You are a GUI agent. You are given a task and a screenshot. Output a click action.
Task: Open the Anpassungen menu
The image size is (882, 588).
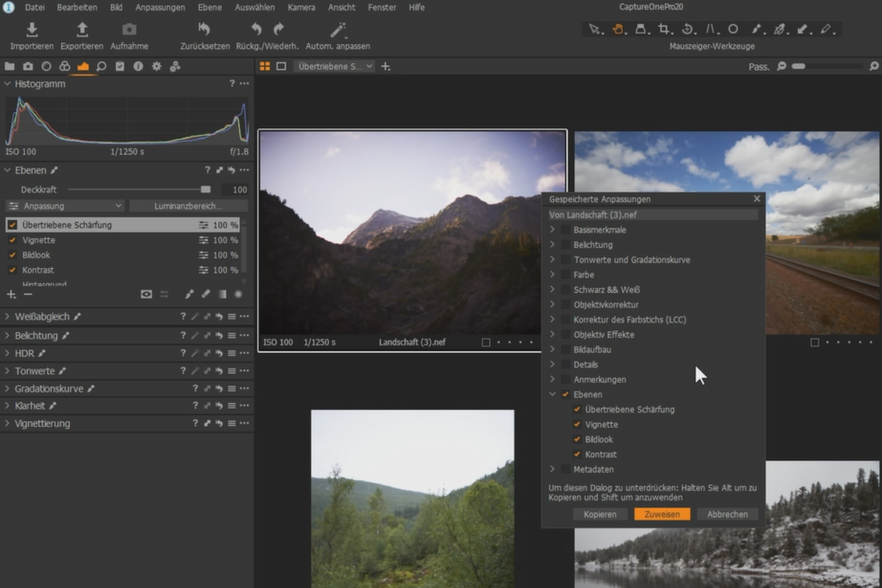(160, 7)
